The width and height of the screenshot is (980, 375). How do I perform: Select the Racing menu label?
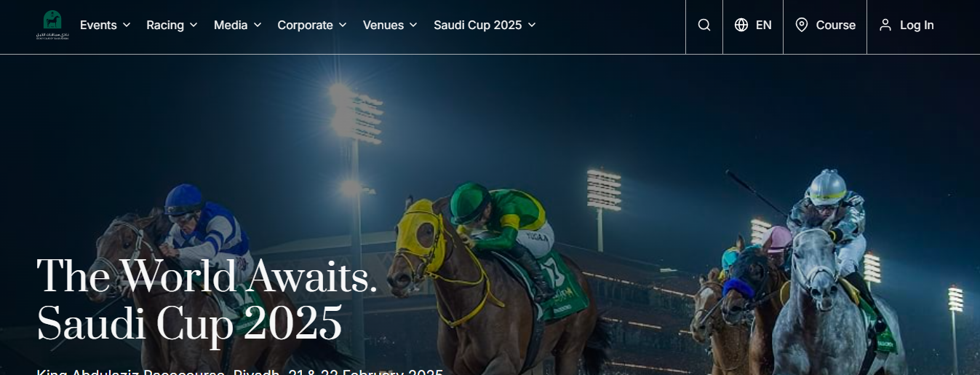coord(165,25)
